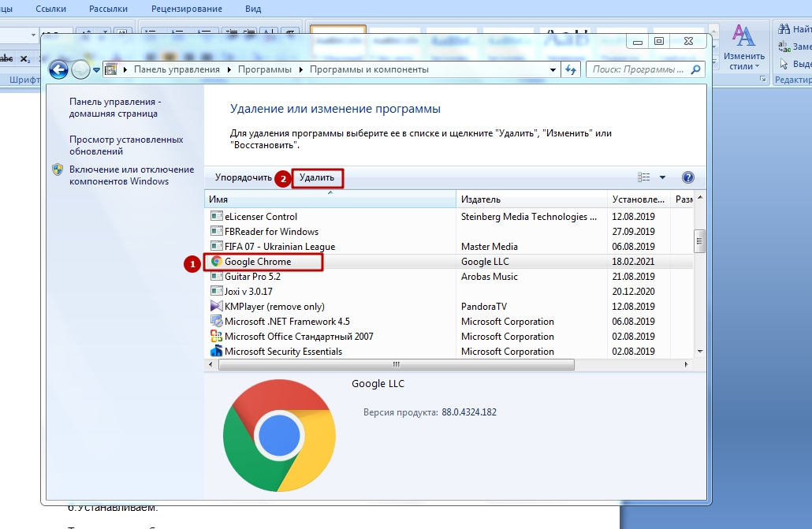Open the view options dropdown arrow

[662, 178]
